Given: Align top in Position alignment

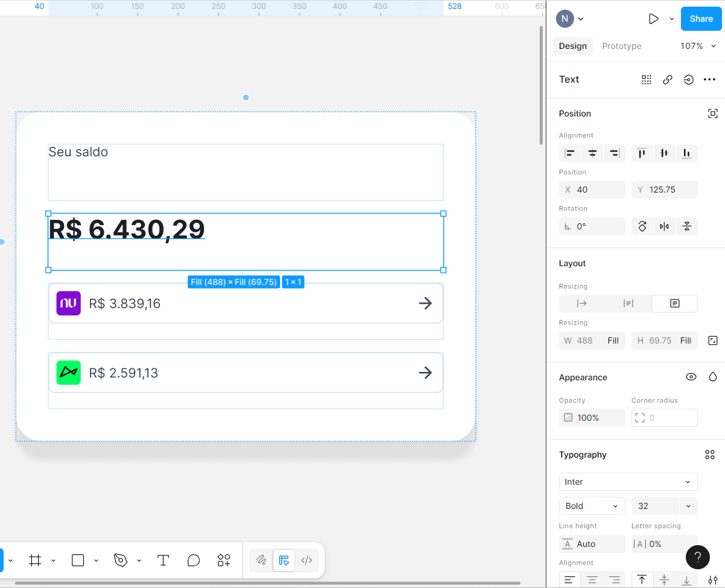Looking at the screenshot, I should click(x=642, y=153).
